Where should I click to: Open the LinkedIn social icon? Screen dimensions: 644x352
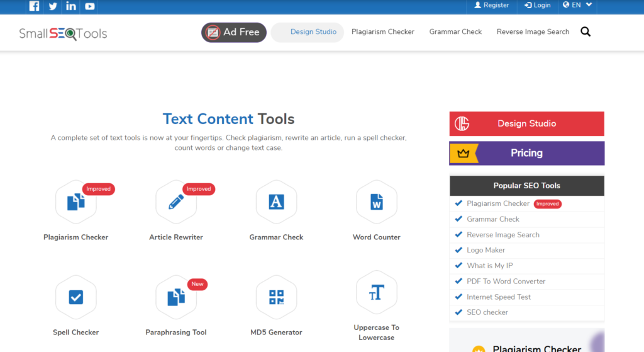[x=71, y=6]
